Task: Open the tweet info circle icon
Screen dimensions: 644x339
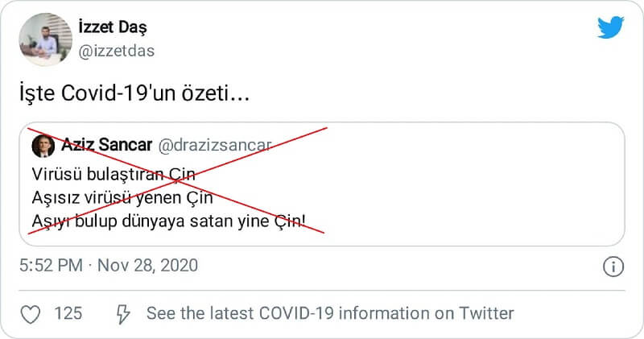Action: coord(613,267)
